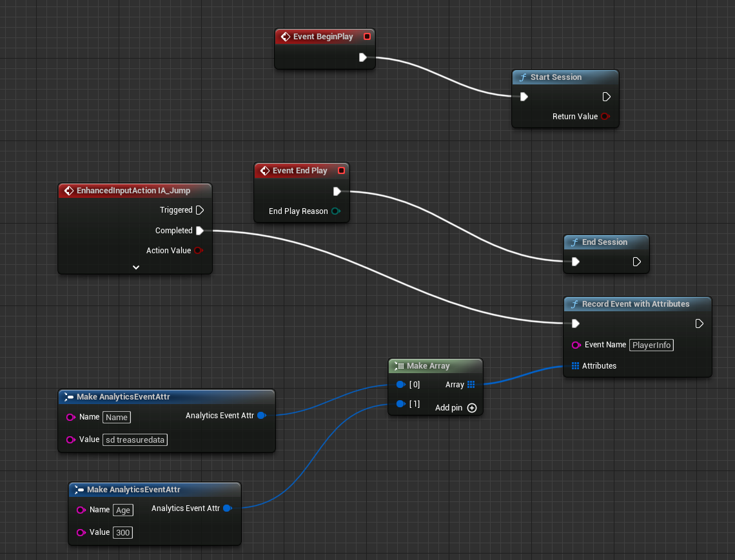Click the End Play Reason output pin
Viewport: 735px width, 560px height.
[x=335, y=211]
